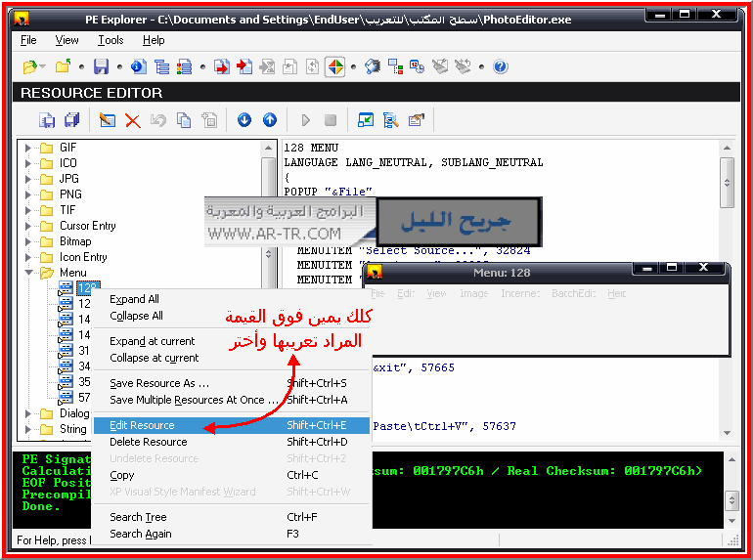Open the Data Directories tree icon
The height and width of the screenshot is (560, 753).
coord(161,66)
